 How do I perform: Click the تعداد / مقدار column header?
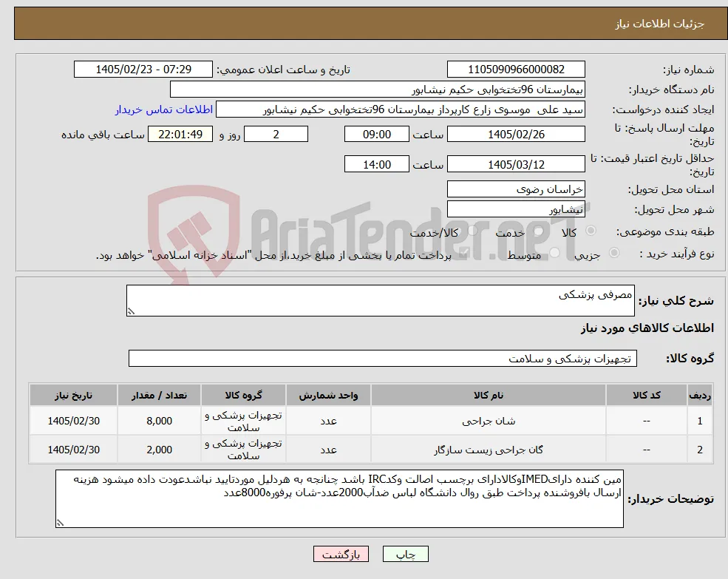click(x=159, y=395)
